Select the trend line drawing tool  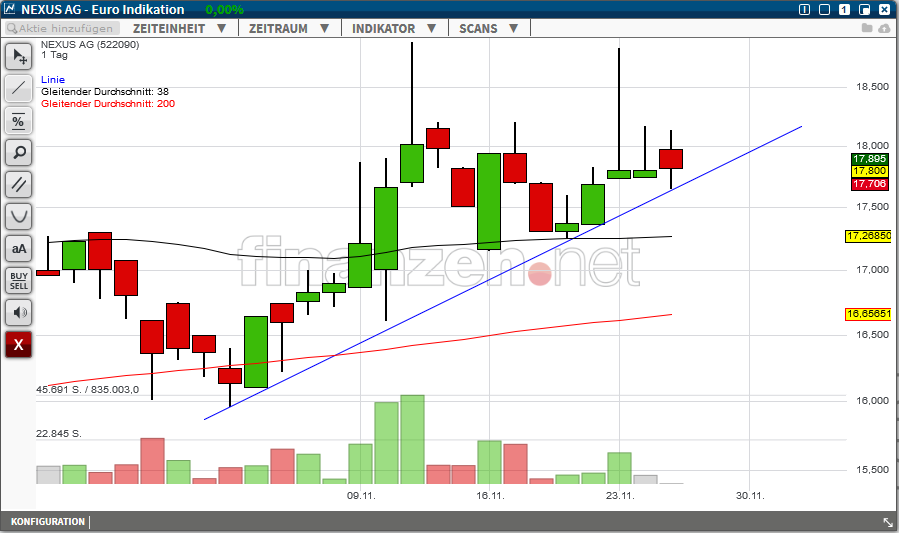pyautogui.click(x=19, y=89)
